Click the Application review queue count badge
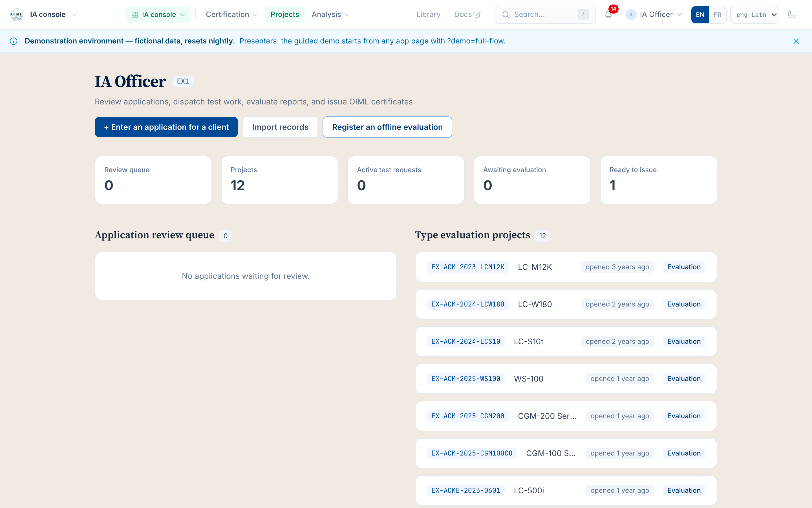Image resolution: width=812 pixels, height=508 pixels. [x=226, y=236]
